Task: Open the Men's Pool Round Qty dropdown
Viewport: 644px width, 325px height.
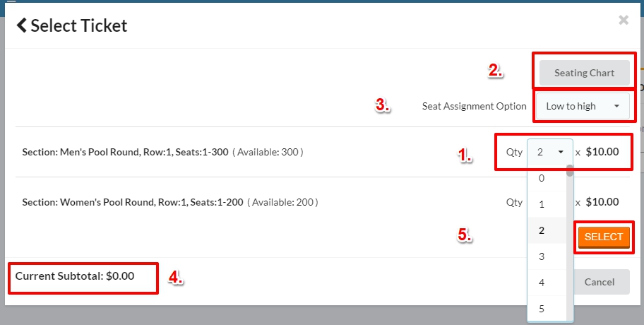Action: pyautogui.click(x=550, y=151)
